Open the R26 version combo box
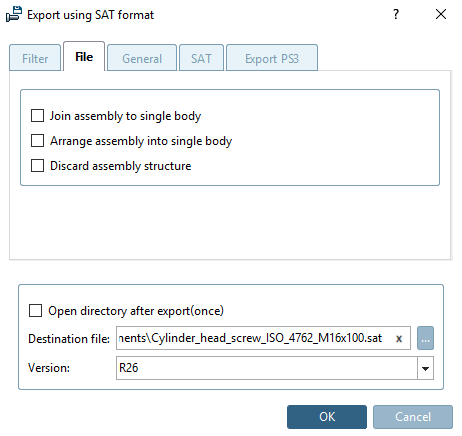Image resolution: width=462 pixels, height=436 pixels. 275,368
